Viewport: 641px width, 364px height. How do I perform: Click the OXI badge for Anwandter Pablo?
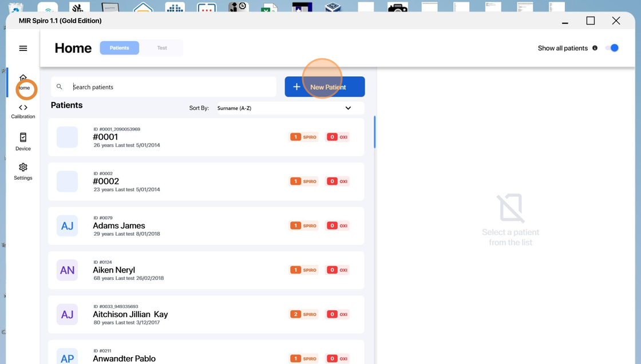tap(338, 359)
